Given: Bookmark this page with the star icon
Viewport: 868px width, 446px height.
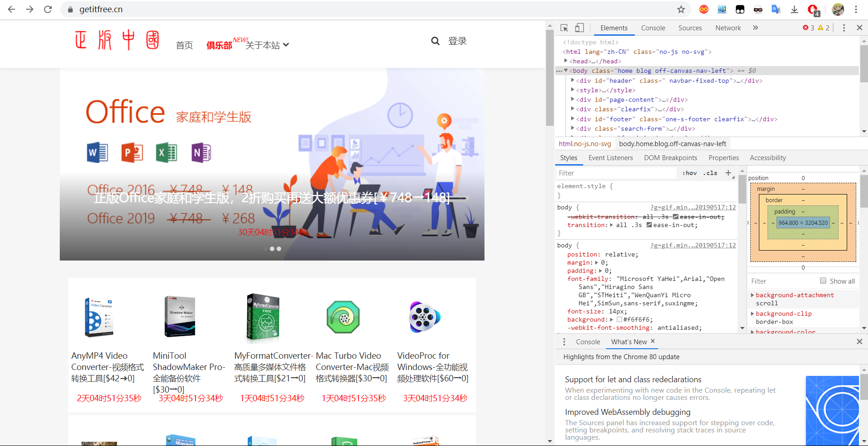Looking at the screenshot, I should (681, 9).
